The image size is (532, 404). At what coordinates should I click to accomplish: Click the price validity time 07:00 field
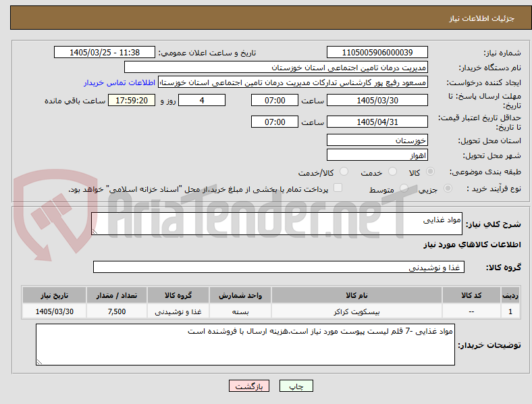click(275, 122)
